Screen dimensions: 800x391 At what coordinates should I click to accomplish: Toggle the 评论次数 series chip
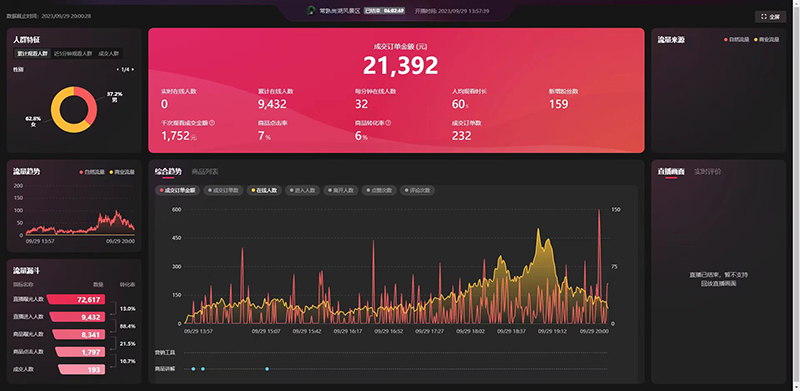[417, 190]
